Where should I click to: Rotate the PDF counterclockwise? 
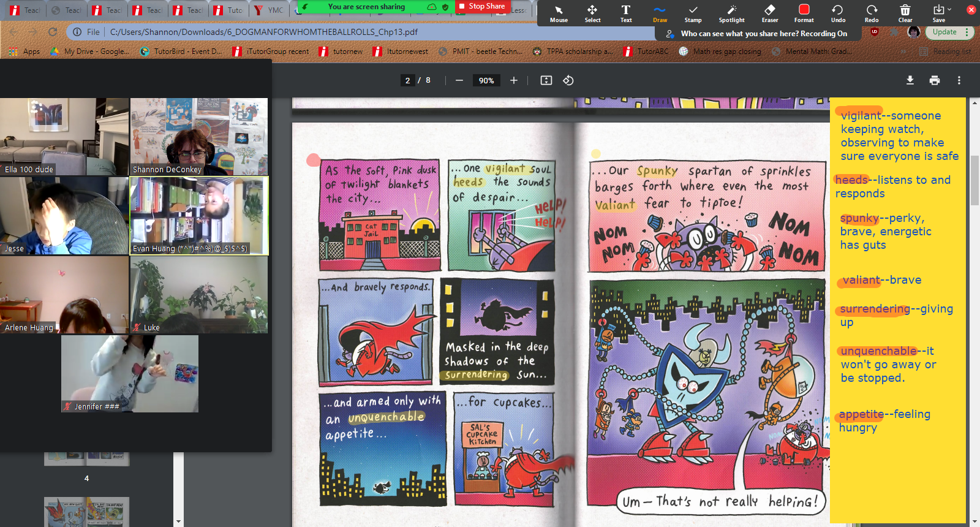pos(568,80)
